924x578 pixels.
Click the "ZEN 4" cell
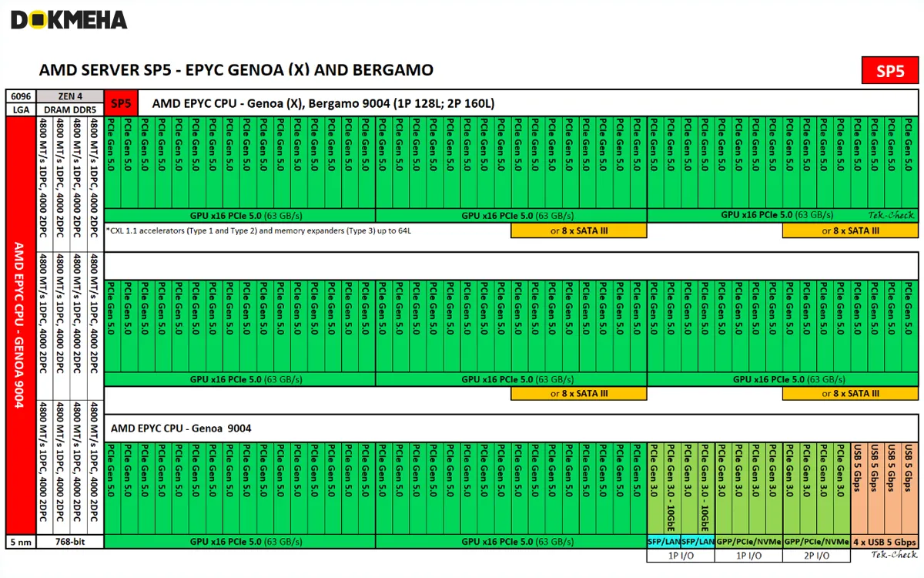(70, 96)
